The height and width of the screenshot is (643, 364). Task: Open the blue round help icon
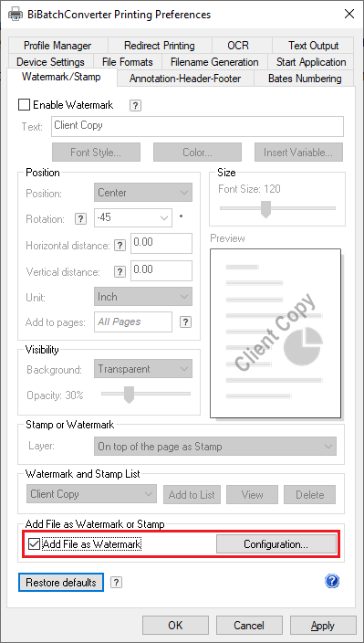click(332, 581)
